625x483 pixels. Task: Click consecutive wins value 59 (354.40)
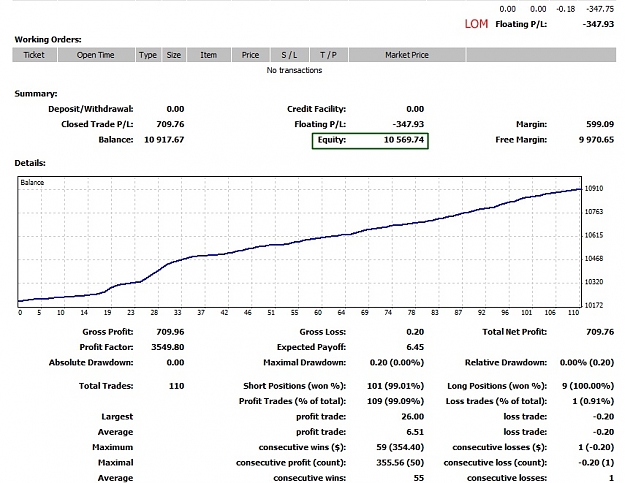click(x=400, y=448)
